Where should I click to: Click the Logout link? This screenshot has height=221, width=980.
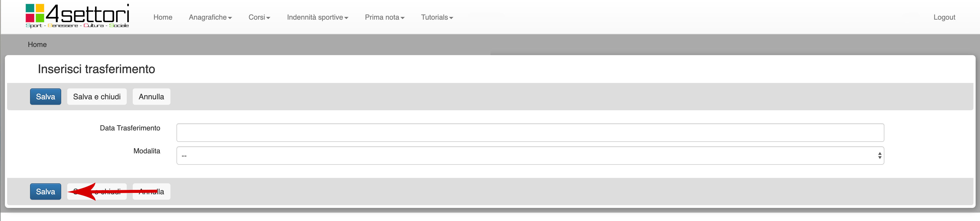point(944,17)
